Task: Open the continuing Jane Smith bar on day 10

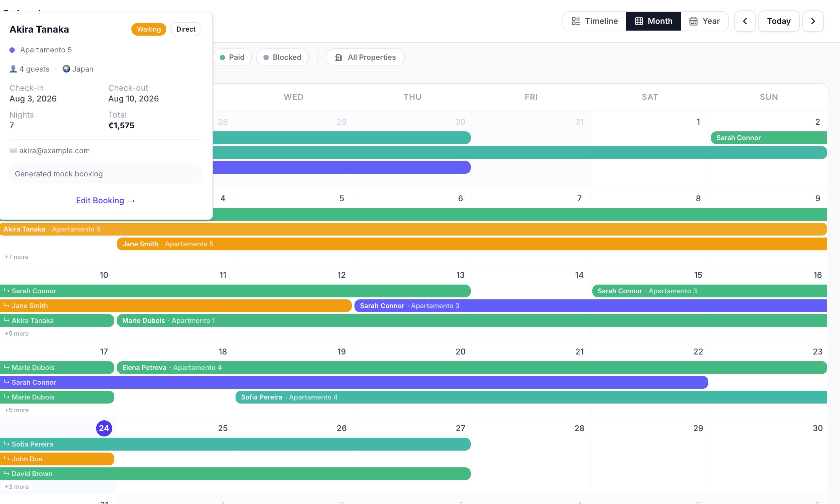Action: click(x=176, y=306)
